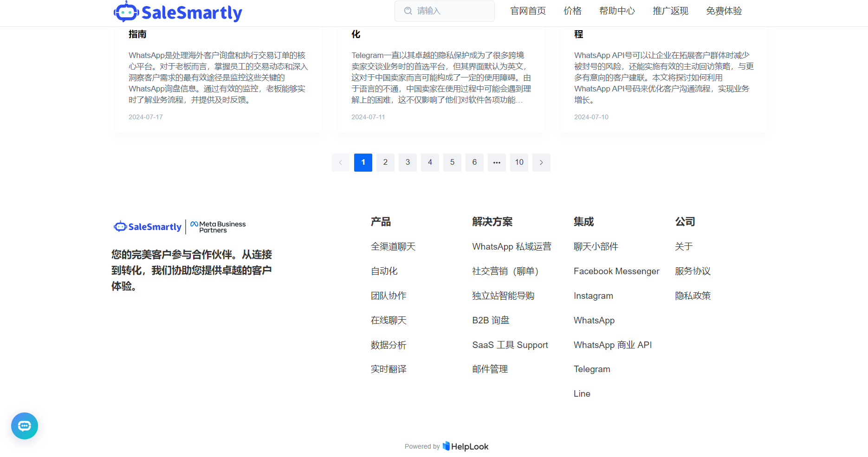
Task: Open article card dated 2024-07-17
Action: click(x=219, y=80)
